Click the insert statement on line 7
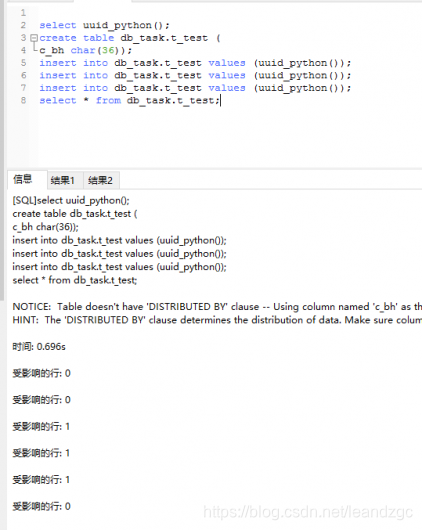This screenshot has height=530, width=422. tap(195, 88)
